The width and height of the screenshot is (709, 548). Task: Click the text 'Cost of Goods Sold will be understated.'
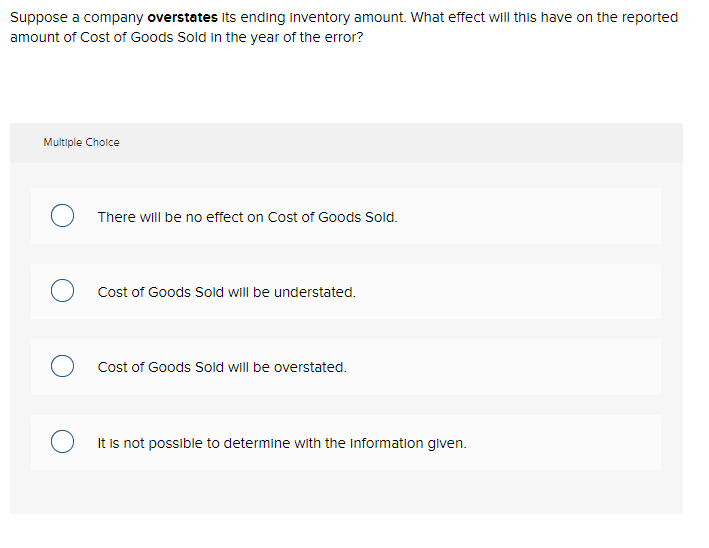(226, 292)
